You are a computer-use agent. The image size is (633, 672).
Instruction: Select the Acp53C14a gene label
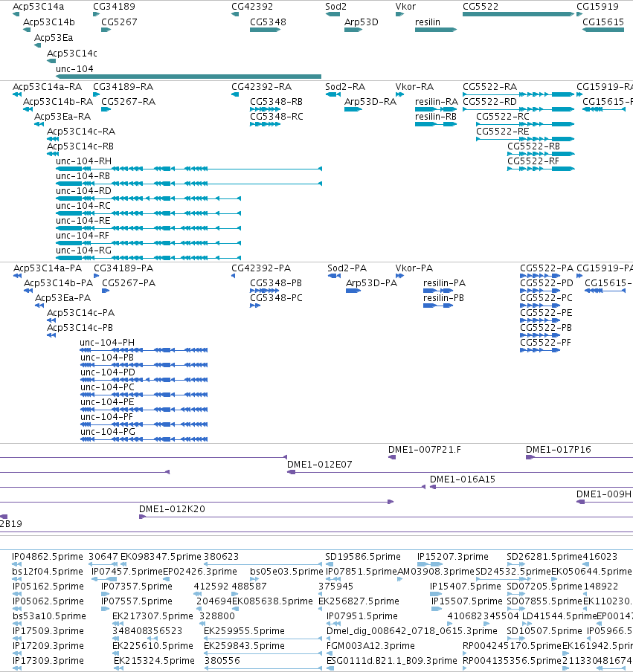(38, 7)
